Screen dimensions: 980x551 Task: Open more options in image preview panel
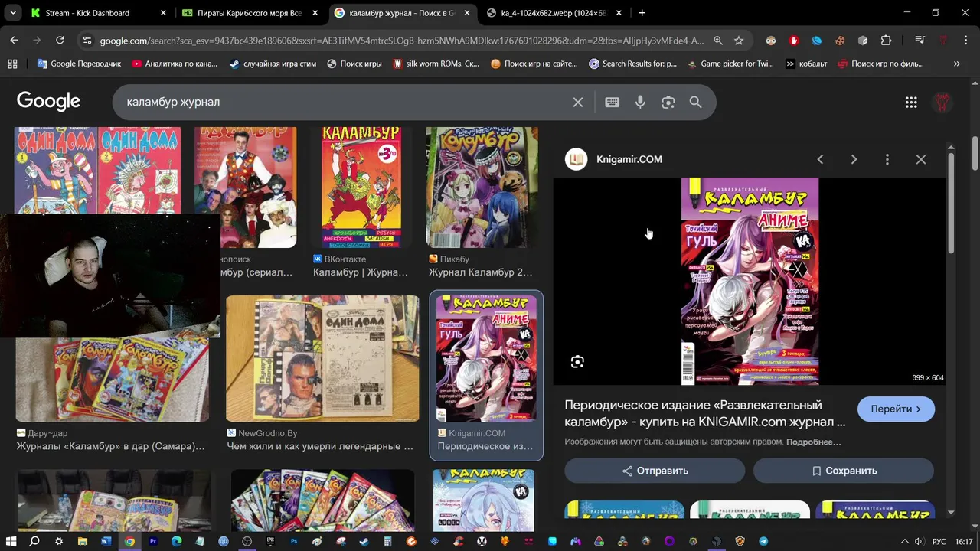(x=887, y=159)
